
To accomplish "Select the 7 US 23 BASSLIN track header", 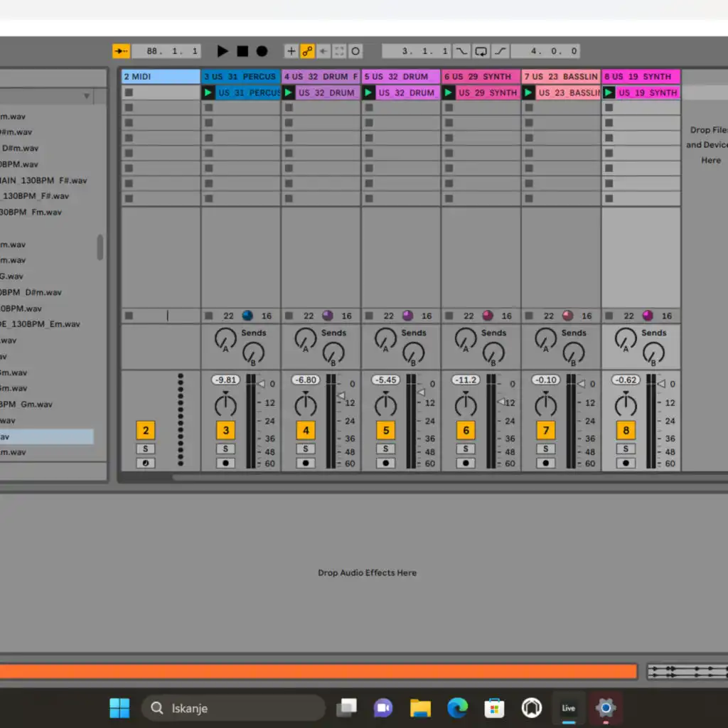I will [x=561, y=77].
